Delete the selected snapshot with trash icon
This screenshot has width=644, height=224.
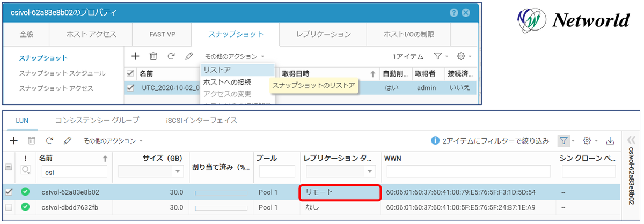coord(153,56)
